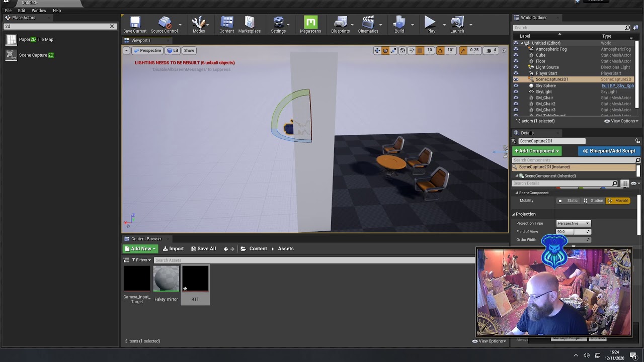Open the Lit view mode dropdown

pyautogui.click(x=173, y=50)
